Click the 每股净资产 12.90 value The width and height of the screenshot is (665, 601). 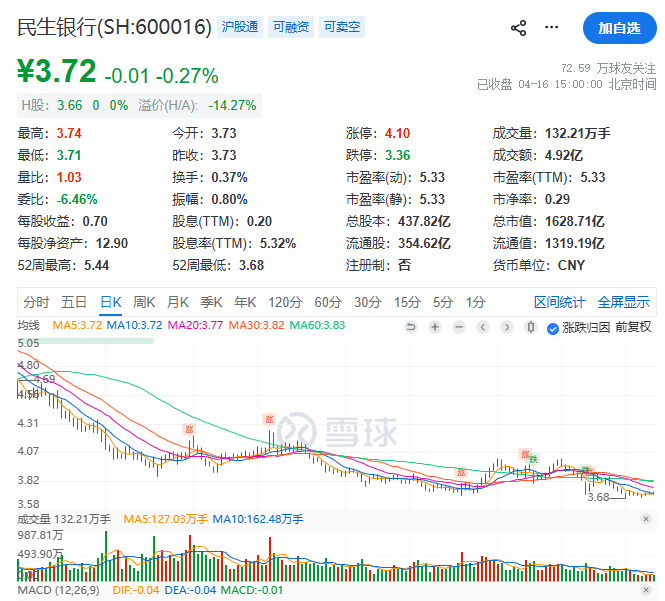(x=112, y=243)
